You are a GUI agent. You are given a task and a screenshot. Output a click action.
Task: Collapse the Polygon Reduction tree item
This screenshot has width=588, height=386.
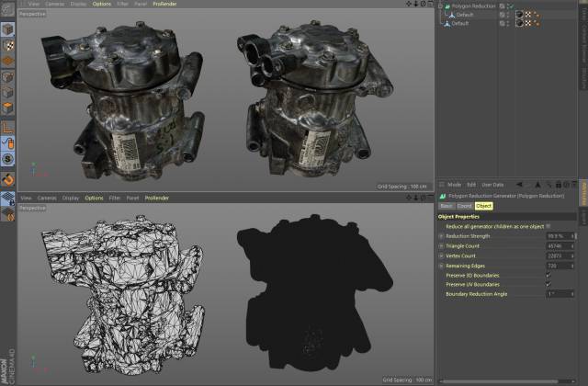(440, 6)
